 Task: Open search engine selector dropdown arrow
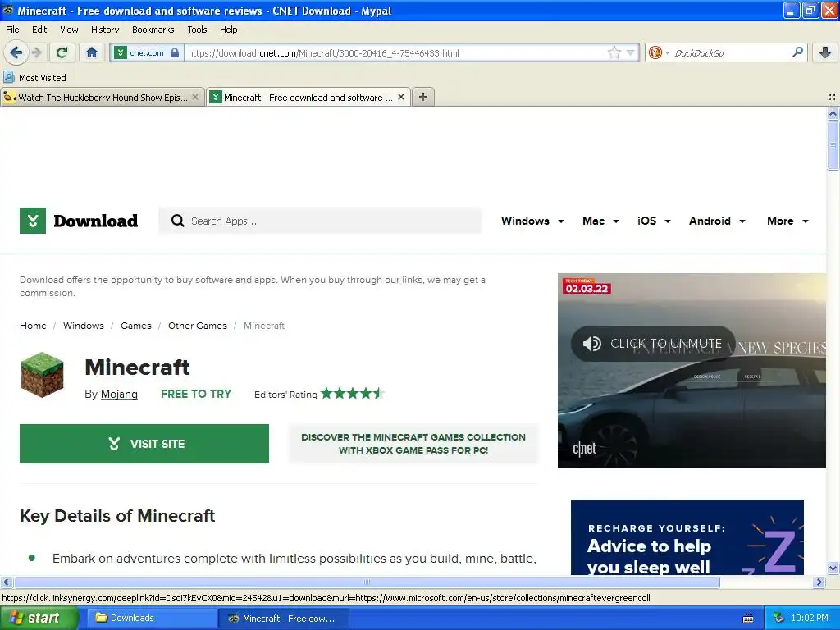[667, 53]
